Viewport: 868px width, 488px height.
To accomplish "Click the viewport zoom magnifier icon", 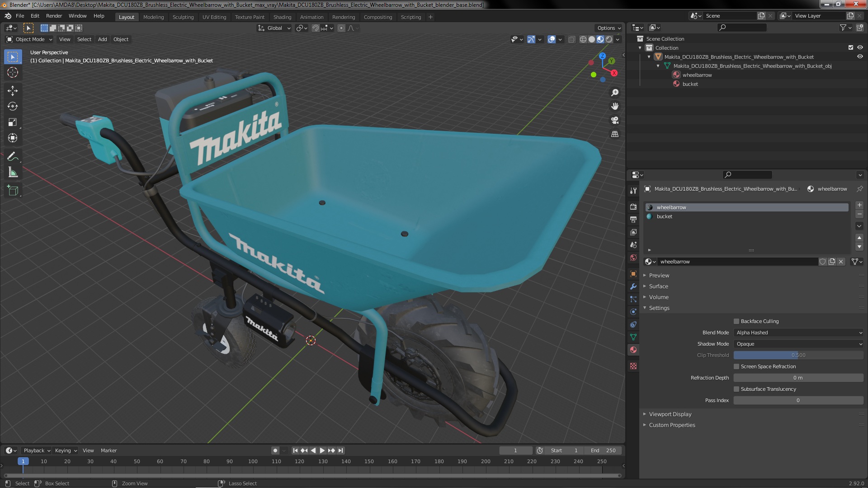I will pos(615,93).
